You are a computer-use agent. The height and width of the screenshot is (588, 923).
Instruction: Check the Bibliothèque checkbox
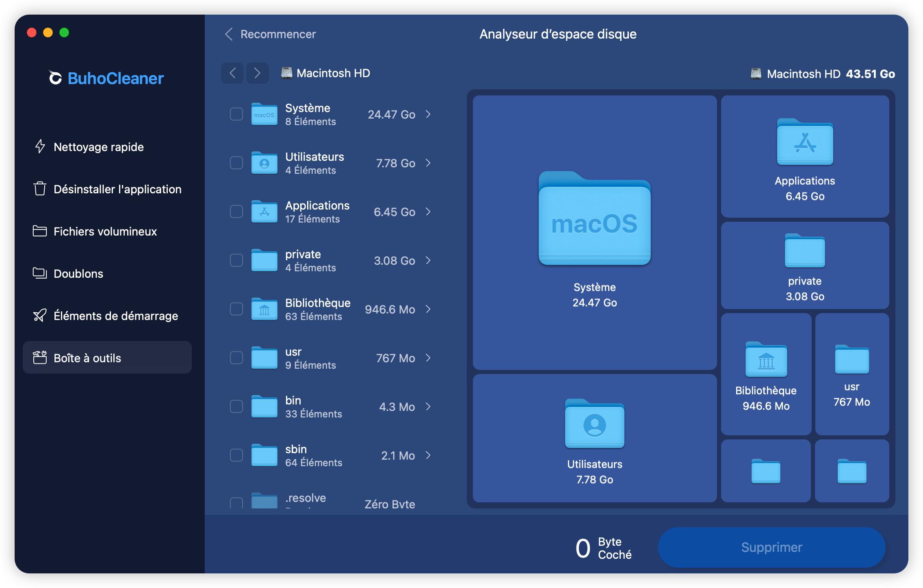click(x=236, y=309)
